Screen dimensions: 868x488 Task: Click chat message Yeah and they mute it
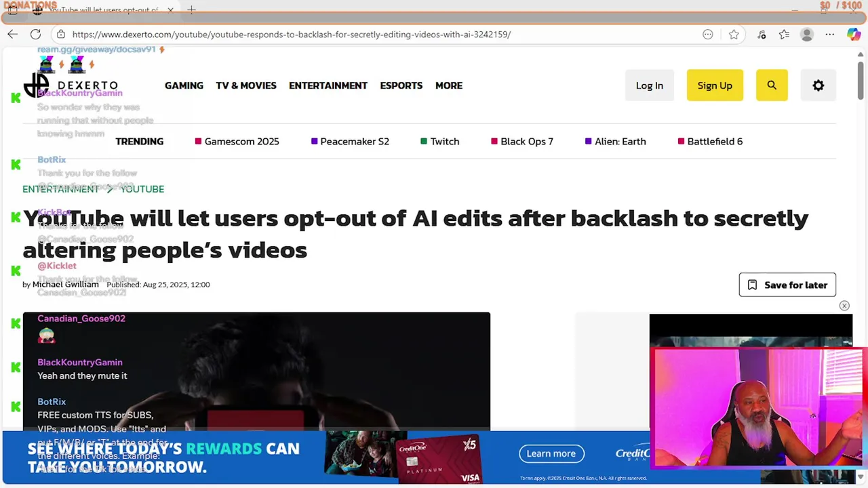[82, 375]
